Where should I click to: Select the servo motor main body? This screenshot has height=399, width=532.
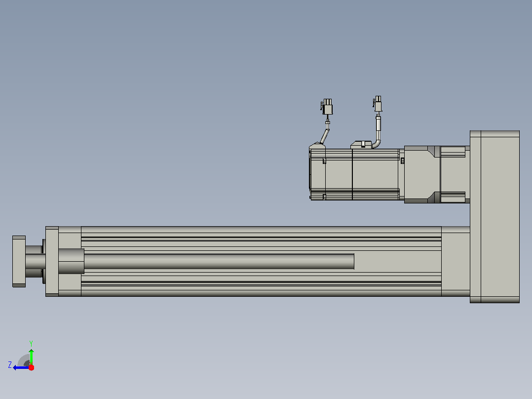click(375, 174)
